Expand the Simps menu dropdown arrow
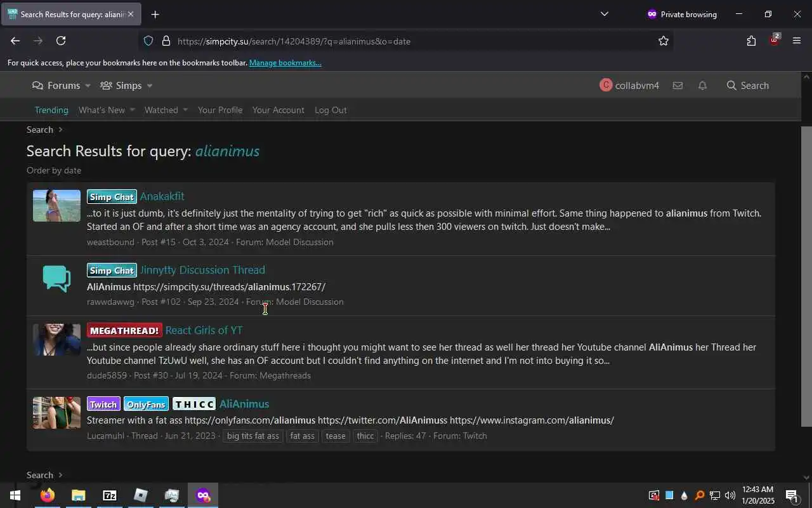 tap(150, 86)
